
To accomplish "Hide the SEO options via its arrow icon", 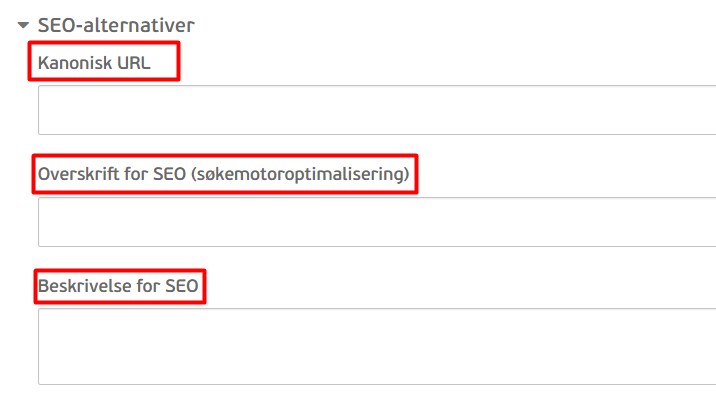I will tap(23, 25).
